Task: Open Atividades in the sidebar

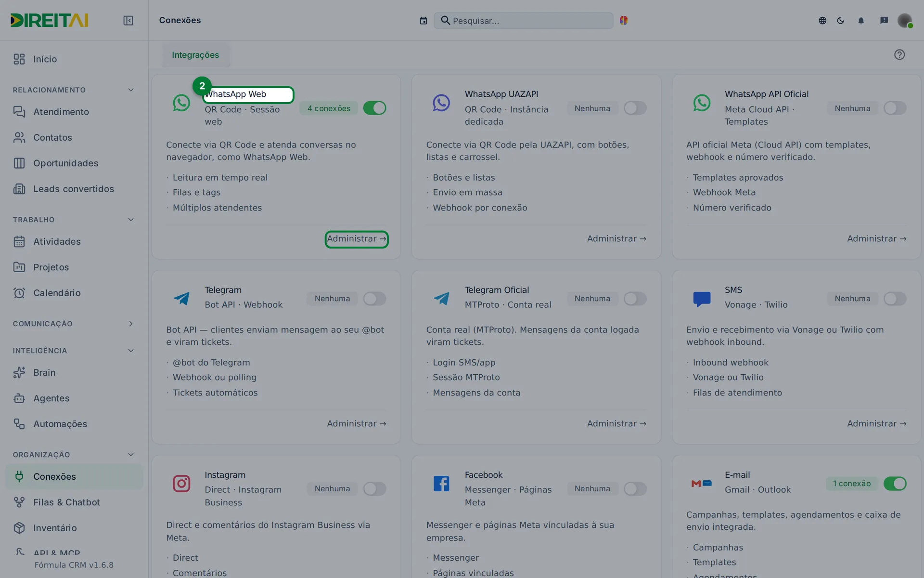Action: [x=74, y=241]
